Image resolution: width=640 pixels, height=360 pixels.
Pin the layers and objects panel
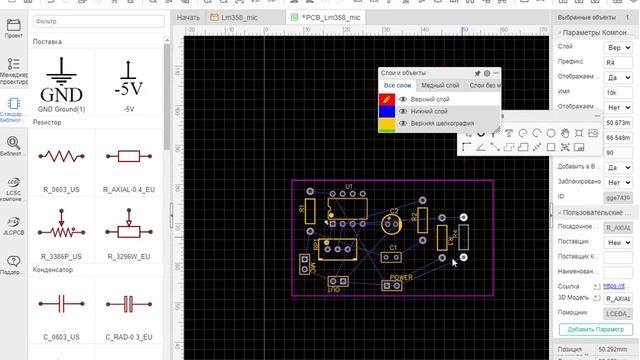pos(477,73)
